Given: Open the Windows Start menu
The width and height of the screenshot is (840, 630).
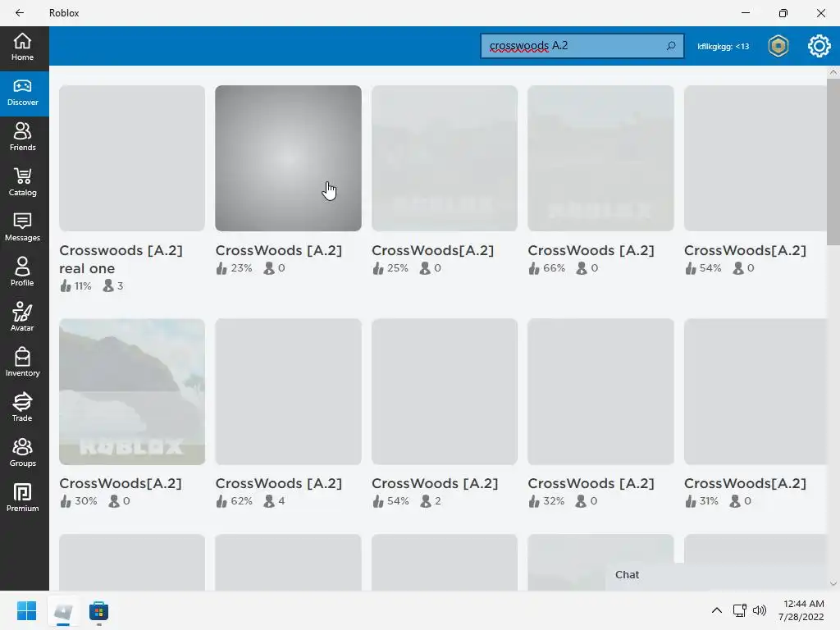Looking at the screenshot, I should [26, 610].
